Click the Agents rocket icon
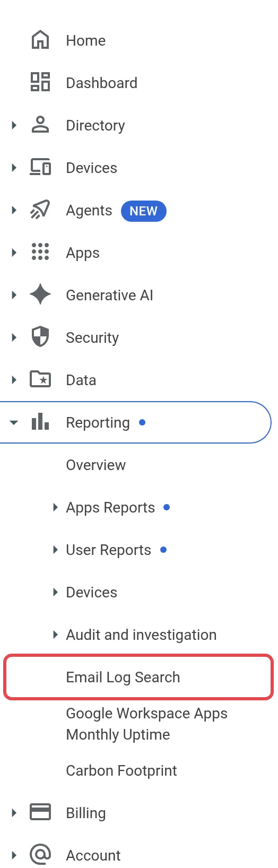Image resolution: width=278 pixels, height=868 pixels. pyautogui.click(x=40, y=210)
